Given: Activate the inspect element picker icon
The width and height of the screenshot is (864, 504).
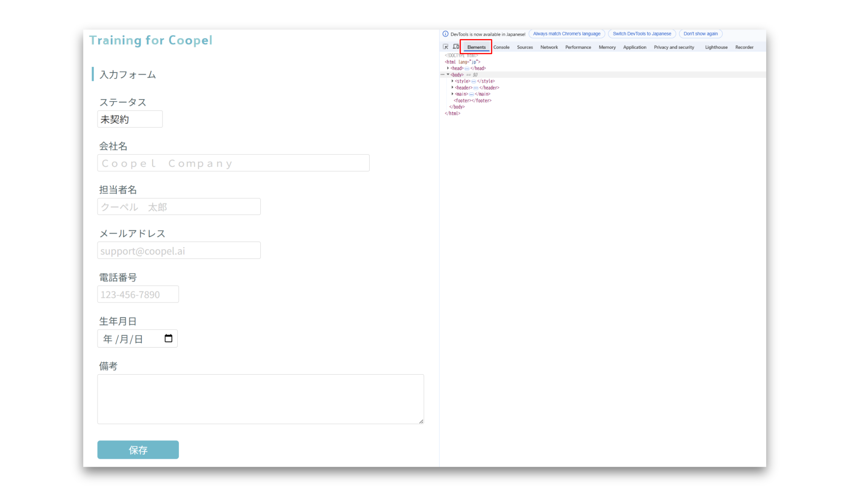Looking at the screenshot, I should 445,47.
